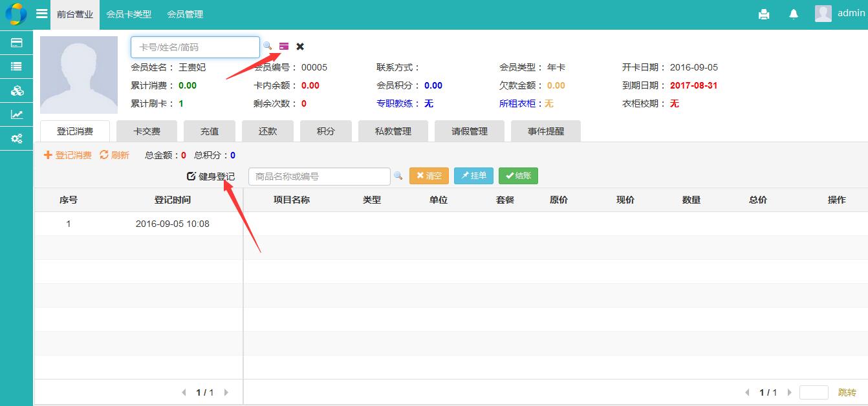The width and height of the screenshot is (868, 406).
Task: Select 会员卡类型 in top menu
Action: tap(129, 14)
